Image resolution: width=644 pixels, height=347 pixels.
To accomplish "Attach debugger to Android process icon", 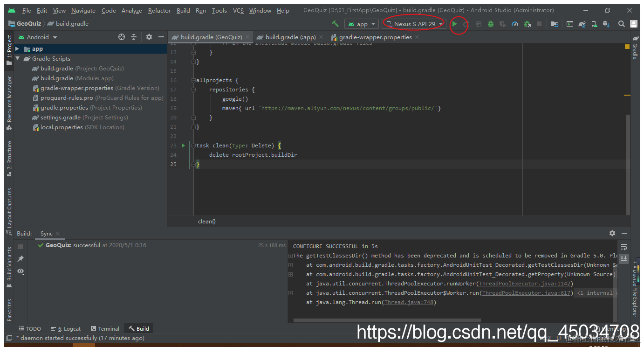I will coord(527,24).
